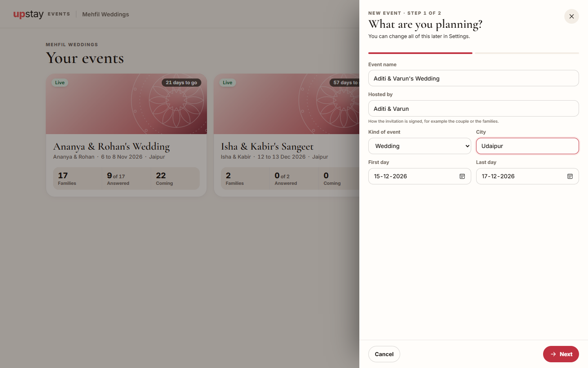Click the Event name field
The image size is (588, 368).
[x=473, y=78]
